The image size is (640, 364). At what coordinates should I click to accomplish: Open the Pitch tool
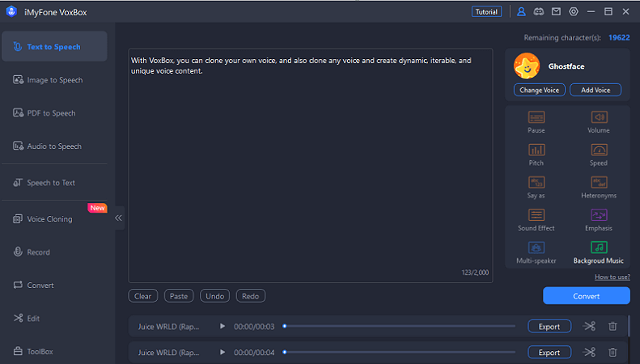[x=536, y=154]
